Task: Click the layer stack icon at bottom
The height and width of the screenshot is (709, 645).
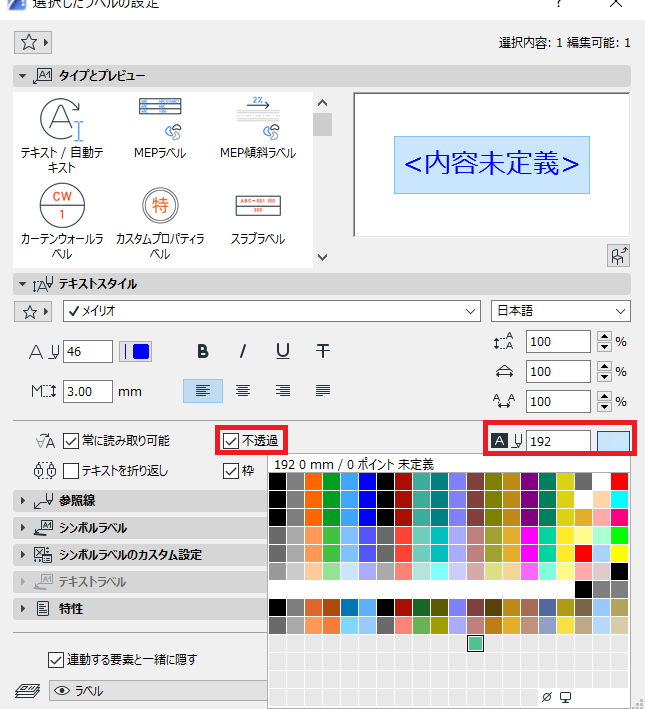Action: tap(27, 691)
